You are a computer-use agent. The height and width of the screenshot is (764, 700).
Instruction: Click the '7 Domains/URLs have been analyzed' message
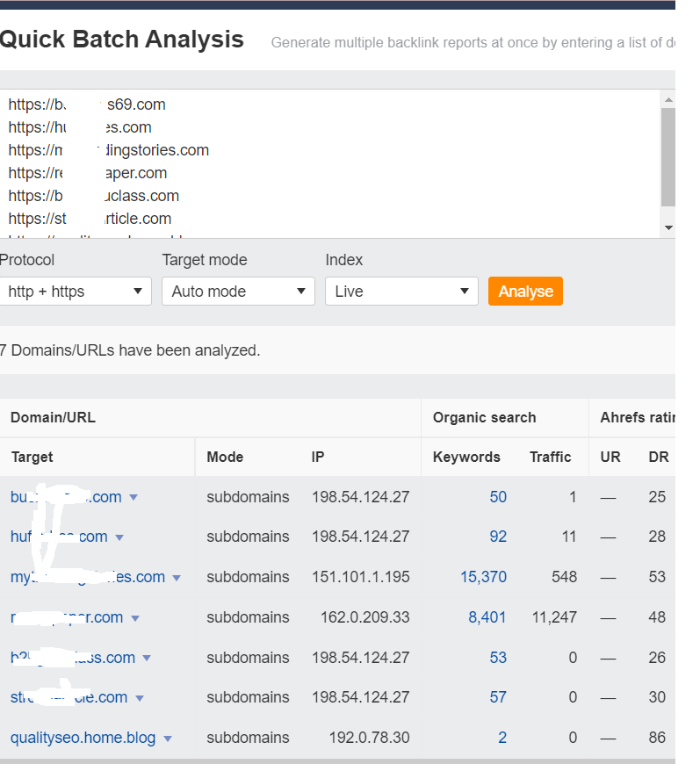pos(130,350)
